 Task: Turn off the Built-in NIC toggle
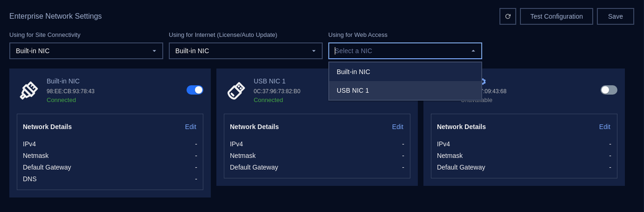click(x=195, y=90)
